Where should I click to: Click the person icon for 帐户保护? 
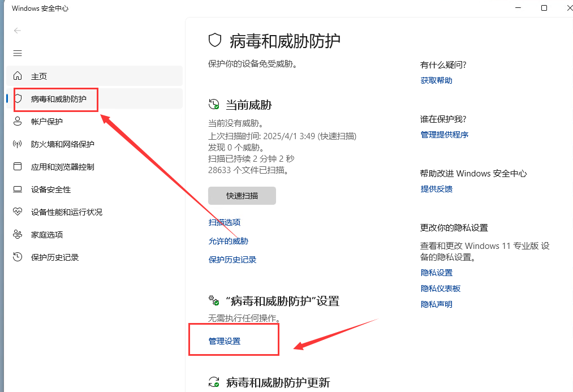click(18, 121)
